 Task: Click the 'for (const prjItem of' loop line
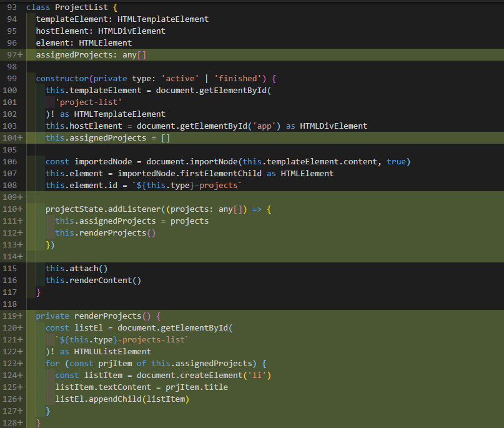[156, 364]
